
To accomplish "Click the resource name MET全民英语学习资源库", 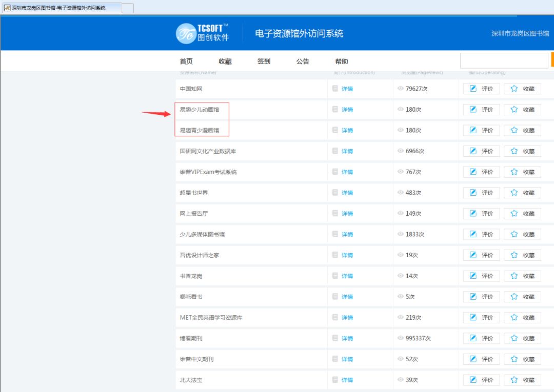I will [211, 318].
